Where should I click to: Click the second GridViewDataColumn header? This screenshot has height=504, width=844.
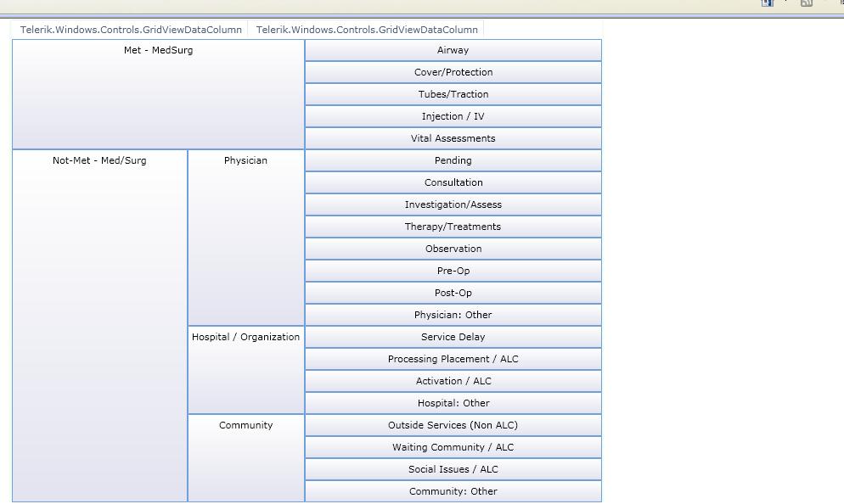pos(366,30)
